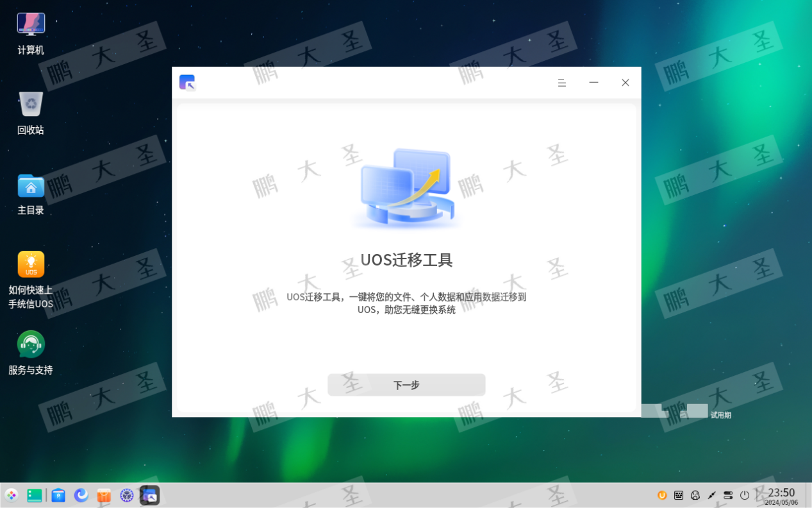
Task: Click the two-monitor migration illustration
Action: click(x=406, y=188)
